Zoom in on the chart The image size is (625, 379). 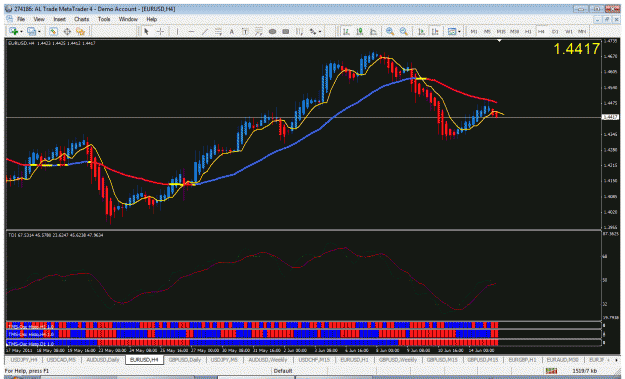coord(390,31)
